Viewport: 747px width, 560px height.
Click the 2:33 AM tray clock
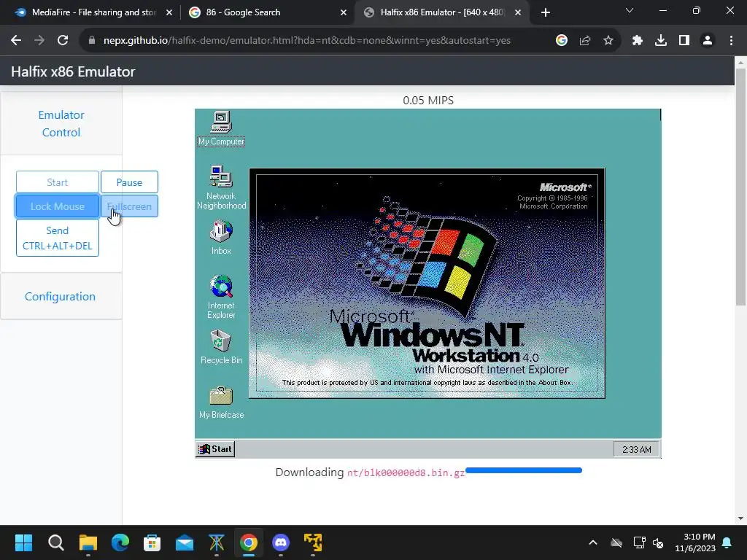coord(636,449)
